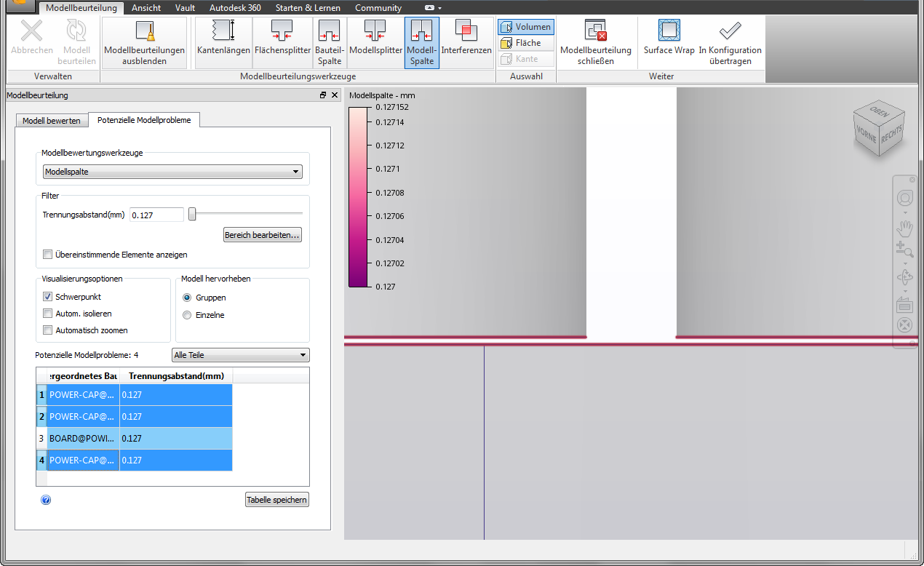Viewport: 924px width, 566px height.
Task: Switch to Modell bewerten tab
Action: (52, 120)
